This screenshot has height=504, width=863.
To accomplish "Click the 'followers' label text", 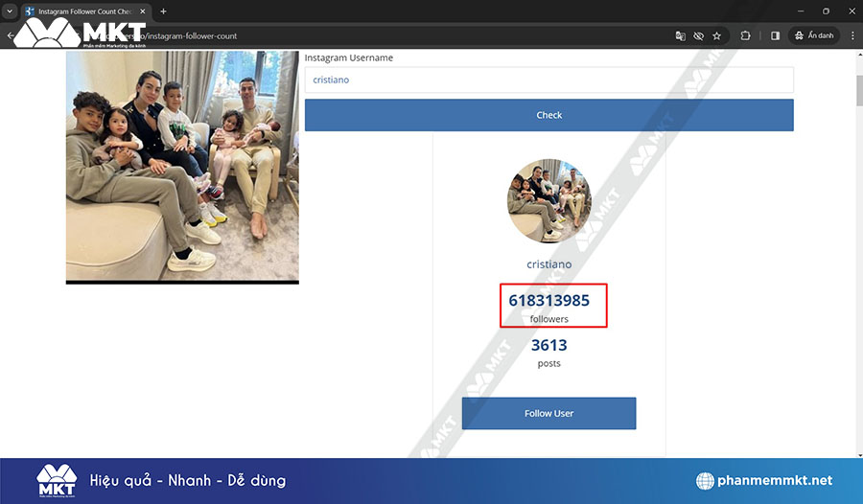I will (x=548, y=319).
